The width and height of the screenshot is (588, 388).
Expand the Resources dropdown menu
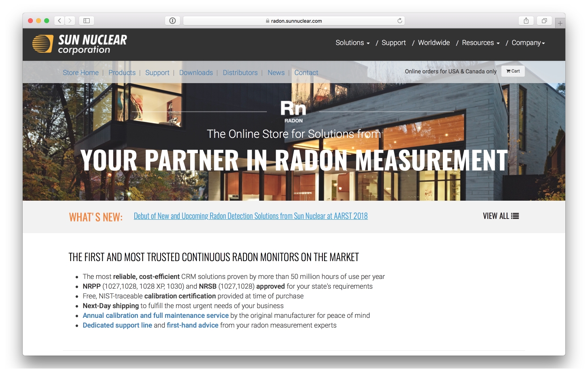pos(480,43)
